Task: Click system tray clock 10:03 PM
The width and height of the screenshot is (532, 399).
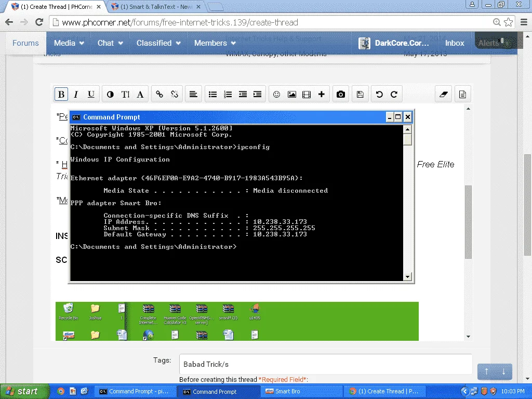Action: pyautogui.click(x=513, y=391)
